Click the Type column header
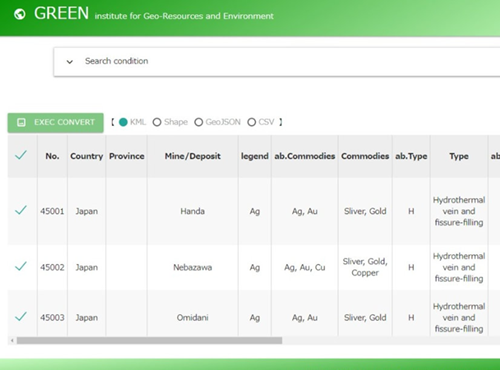Image resolution: width=500 pixels, height=370 pixels. coord(459,156)
